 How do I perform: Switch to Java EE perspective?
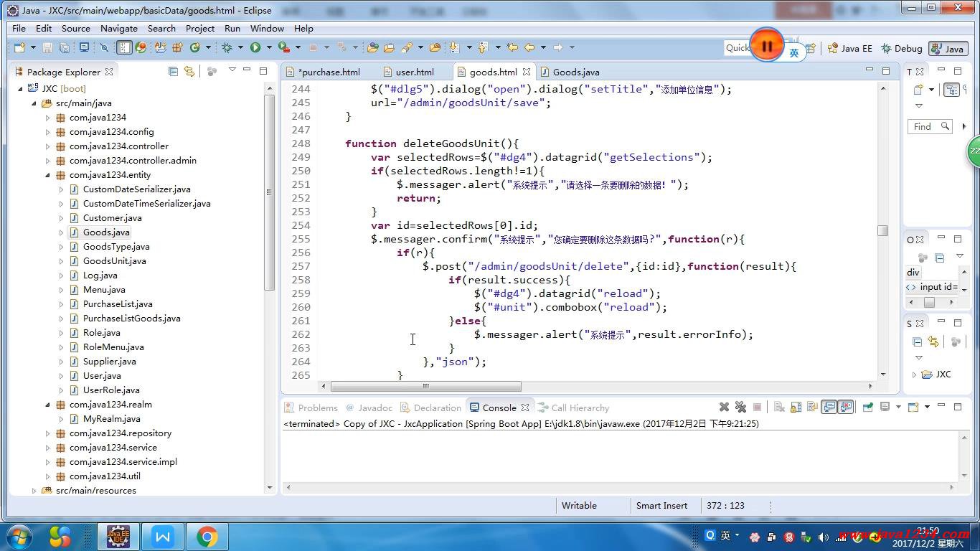point(849,48)
